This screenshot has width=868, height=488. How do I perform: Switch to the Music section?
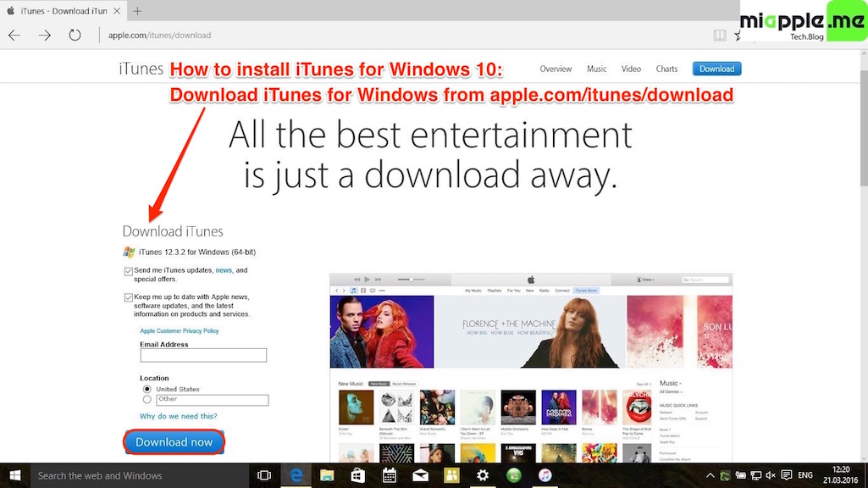(596, 69)
